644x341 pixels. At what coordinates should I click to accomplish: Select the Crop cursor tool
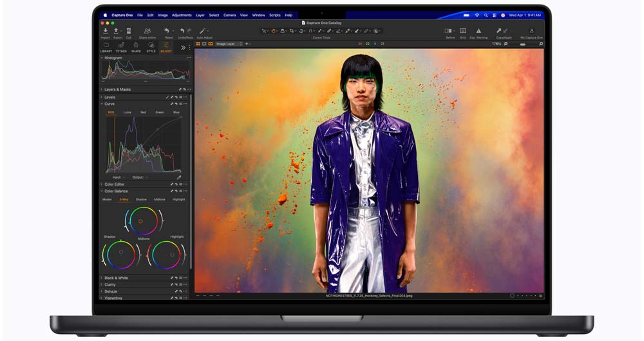click(292, 31)
